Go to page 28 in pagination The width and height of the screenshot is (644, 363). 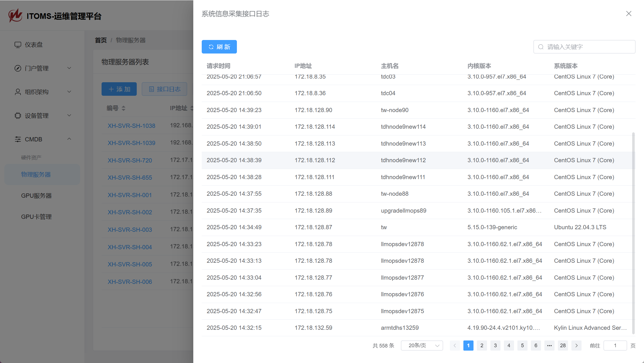(563, 346)
